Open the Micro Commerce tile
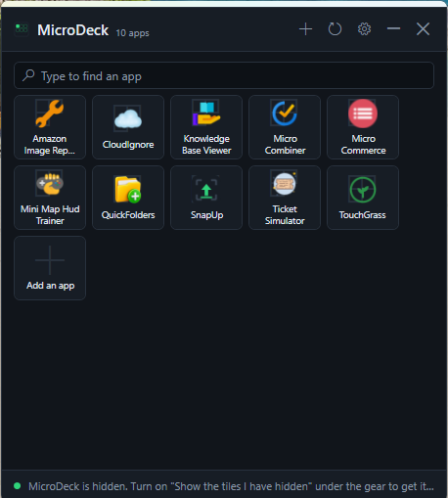The width and height of the screenshot is (448, 498). pyautogui.click(x=363, y=127)
